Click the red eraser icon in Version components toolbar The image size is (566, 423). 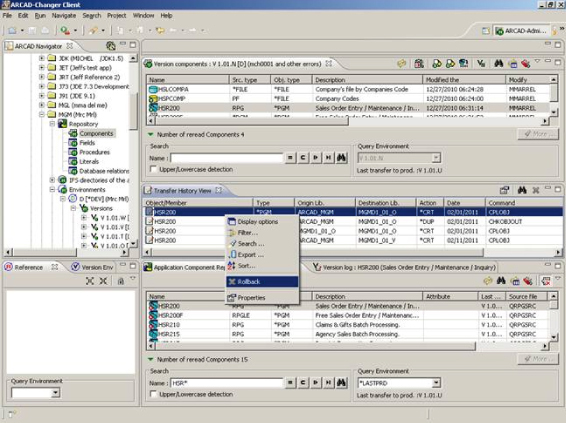(x=525, y=64)
